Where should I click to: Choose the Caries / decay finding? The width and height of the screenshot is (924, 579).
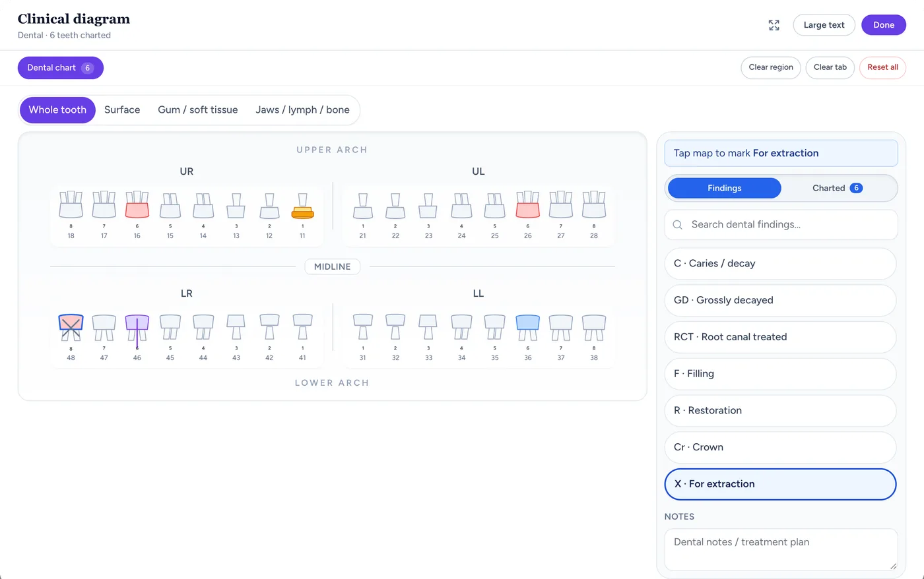[x=781, y=264]
